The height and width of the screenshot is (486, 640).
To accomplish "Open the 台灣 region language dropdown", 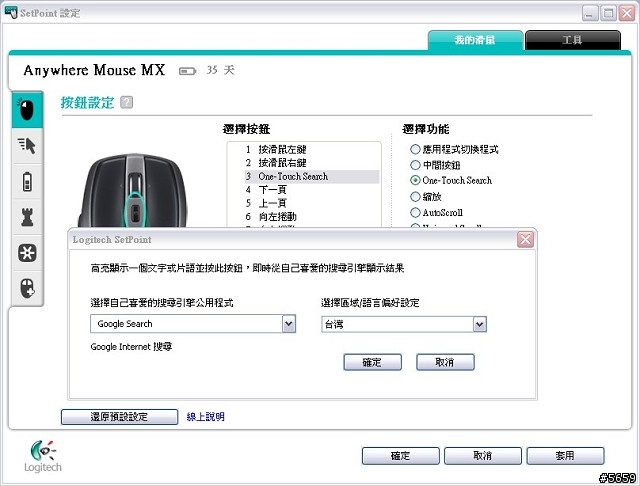I will click(x=480, y=324).
